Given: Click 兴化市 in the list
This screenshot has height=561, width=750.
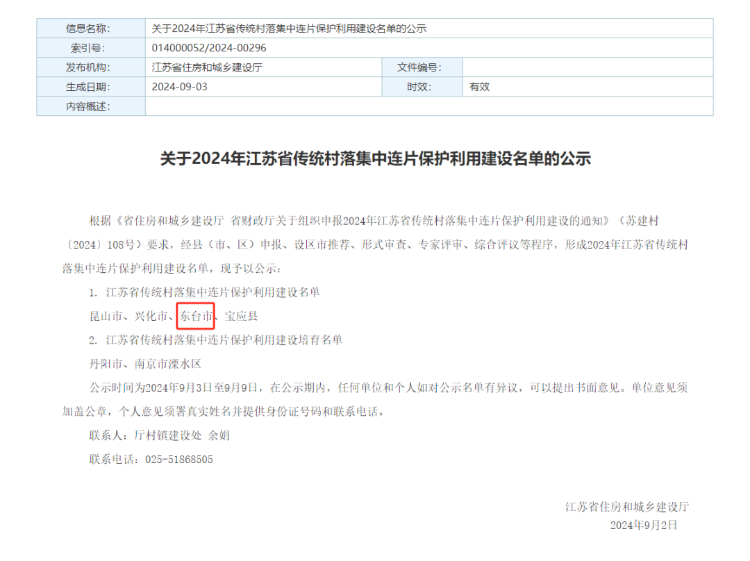Looking at the screenshot, I should (x=151, y=316).
